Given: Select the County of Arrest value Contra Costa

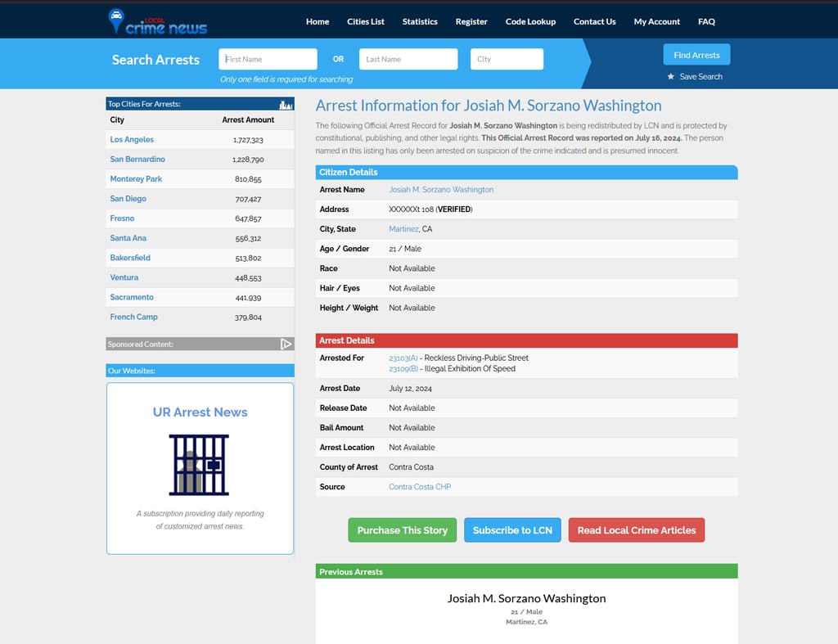Looking at the screenshot, I should (411, 467).
